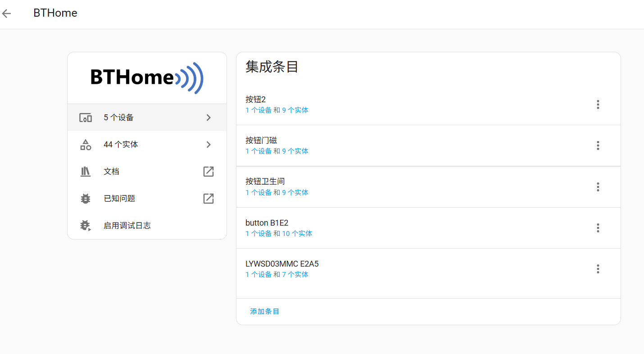644x354 pixels.
Task: Expand chevron on the 44 个实体 row
Action: (x=209, y=145)
